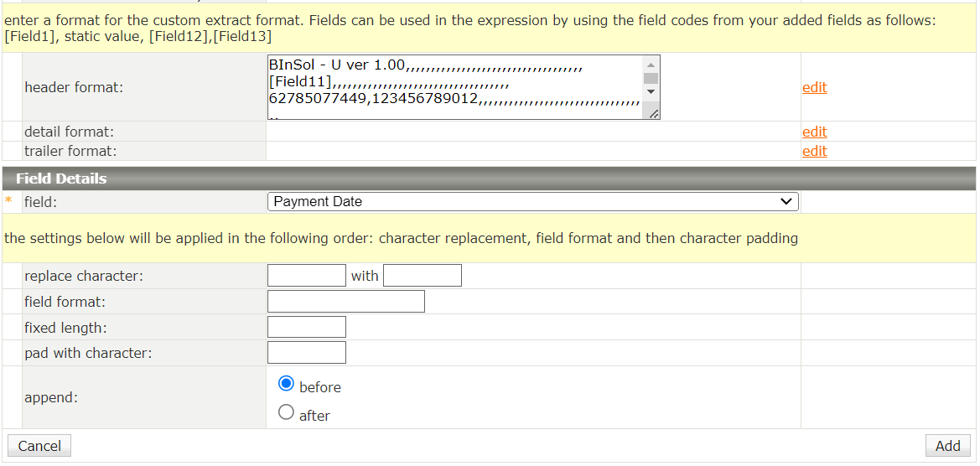Focus the field format text box

345,302
